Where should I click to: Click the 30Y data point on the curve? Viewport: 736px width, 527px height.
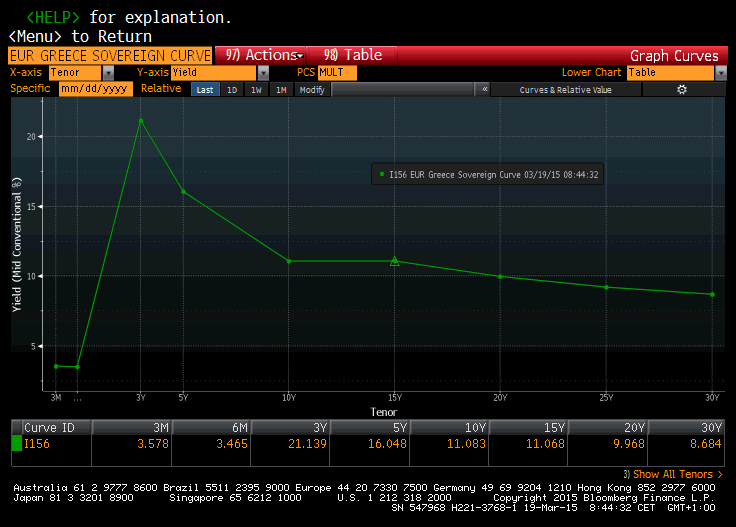(x=713, y=294)
